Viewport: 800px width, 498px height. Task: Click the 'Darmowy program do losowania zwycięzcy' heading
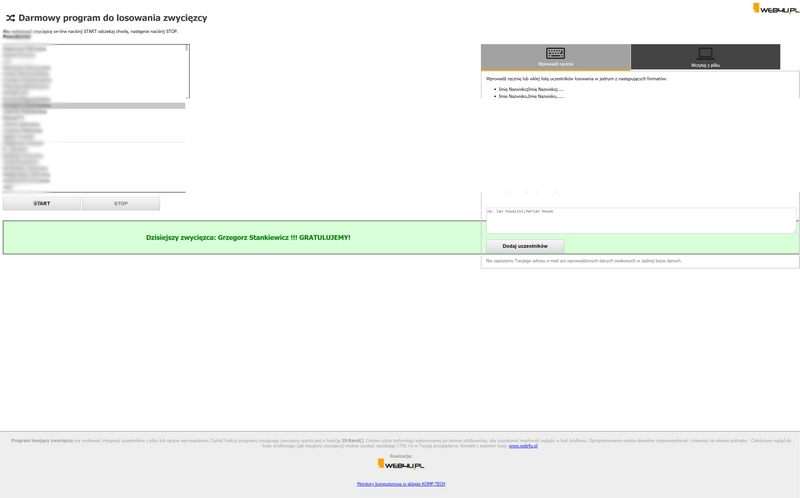pyautogui.click(x=112, y=18)
